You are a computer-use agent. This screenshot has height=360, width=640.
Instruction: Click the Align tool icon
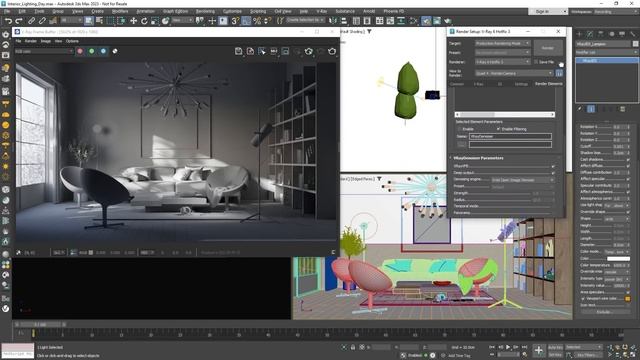click(x=344, y=21)
